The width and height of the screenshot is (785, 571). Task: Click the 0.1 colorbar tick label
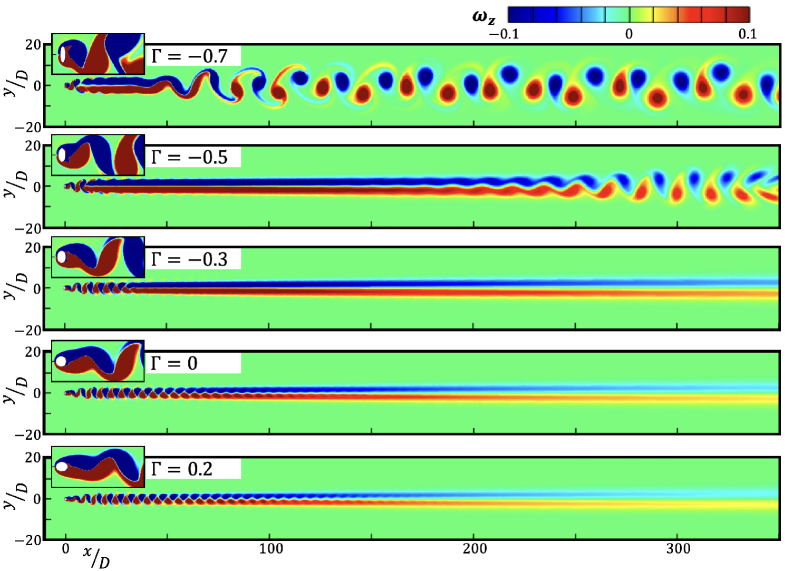[746, 34]
